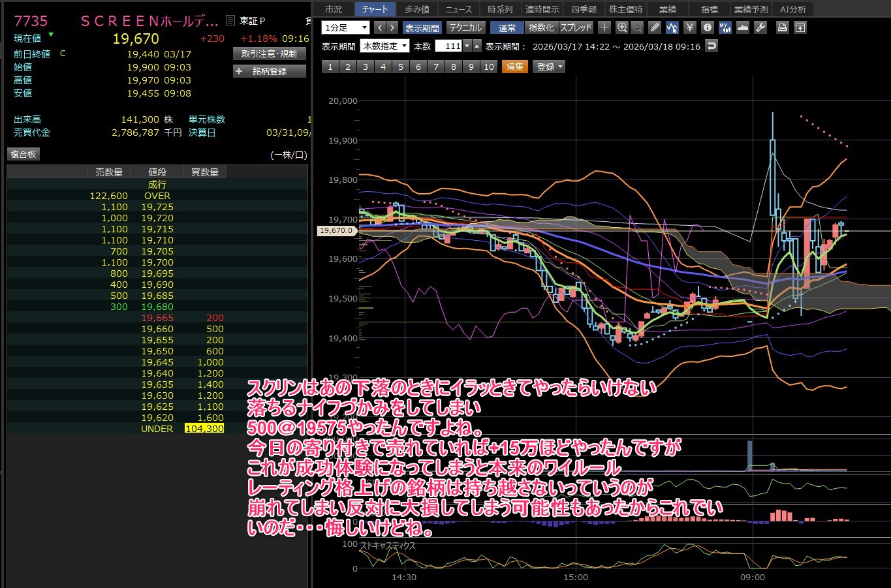Click the 取引注意・規制 button
Viewport: 891px width, 588px height.
pos(270,54)
